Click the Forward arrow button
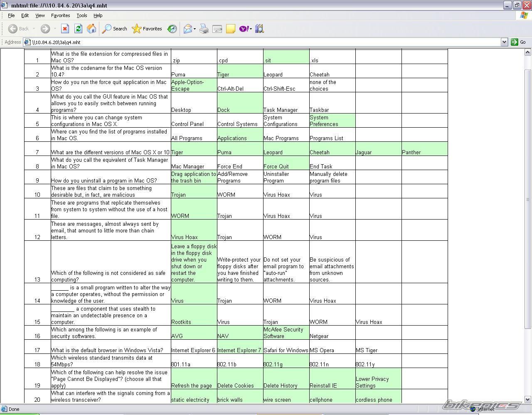Viewport: 532px width, 415px height. [x=45, y=29]
